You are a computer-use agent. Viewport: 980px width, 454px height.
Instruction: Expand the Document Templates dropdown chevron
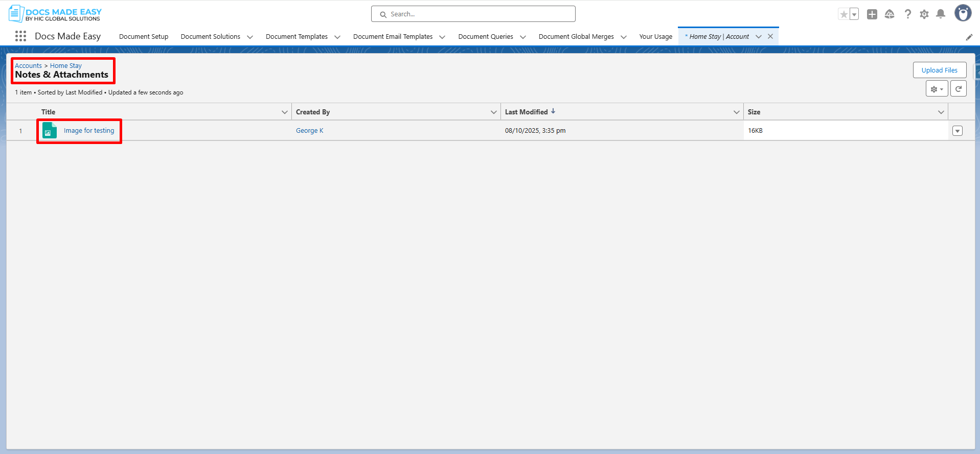click(x=337, y=37)
